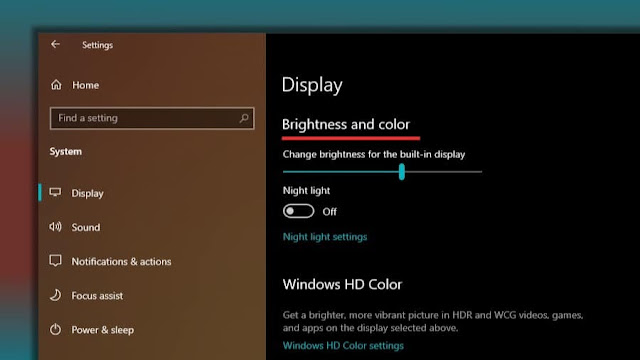Click the Windows HD Color heading
Viewport: 640px width, 360px height.
click(x=342, y=284)
